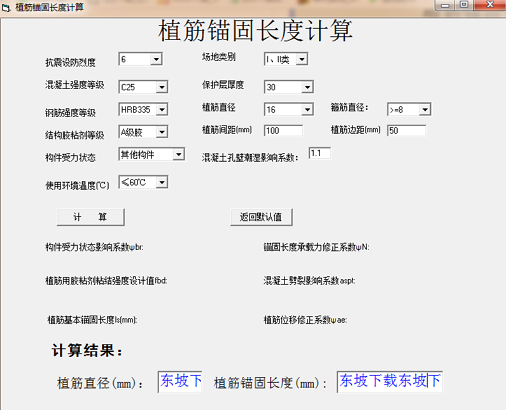Open the 钢筋强度等级 HRB335 dropdown
The width and height of the screenshot is (506, 410).
(143, 109)
